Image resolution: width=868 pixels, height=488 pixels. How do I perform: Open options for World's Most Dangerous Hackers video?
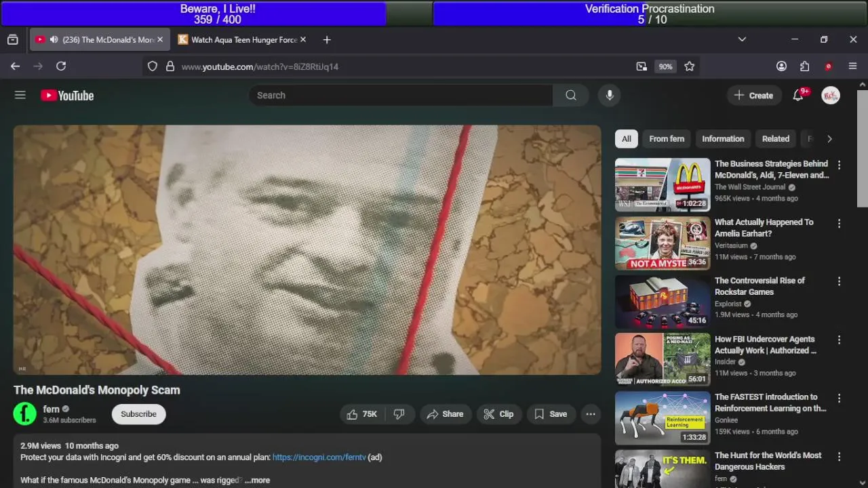pos(839,457)
